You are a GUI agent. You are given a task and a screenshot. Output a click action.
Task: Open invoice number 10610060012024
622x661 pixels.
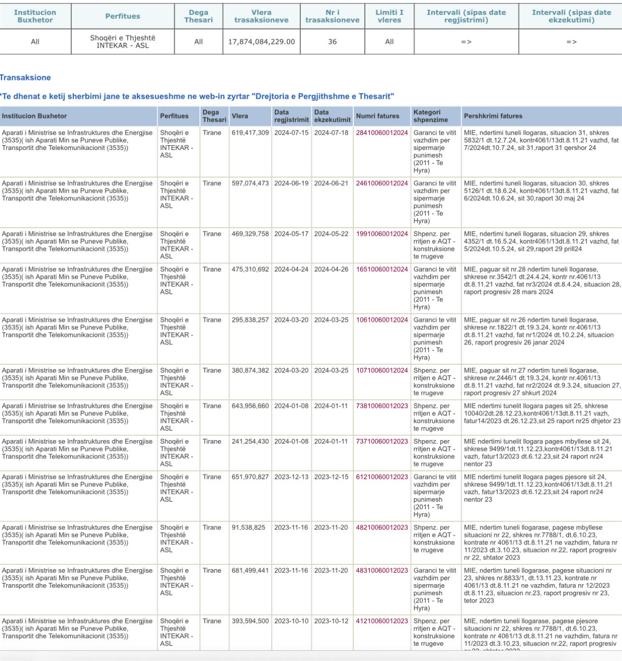click(382, 319)
